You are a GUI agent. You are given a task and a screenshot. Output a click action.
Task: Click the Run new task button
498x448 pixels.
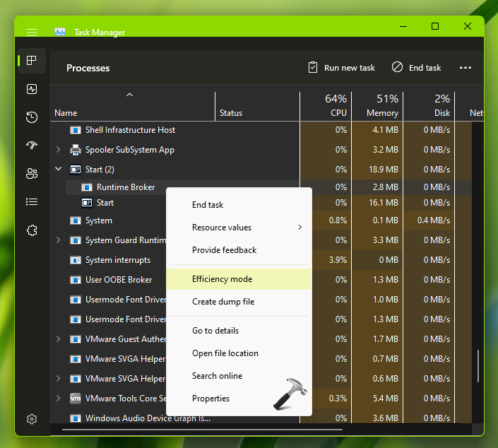click(x=341, y=68)
